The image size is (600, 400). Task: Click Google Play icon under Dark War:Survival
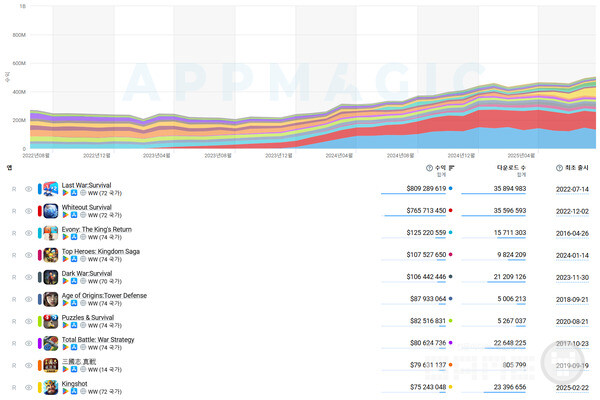tap(66, 282)
